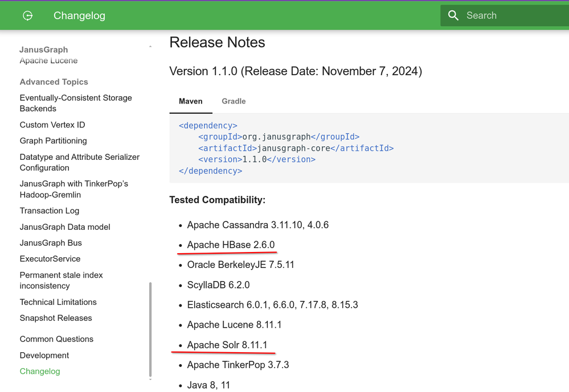Click the Java 8, 11 item

point(208,385)
